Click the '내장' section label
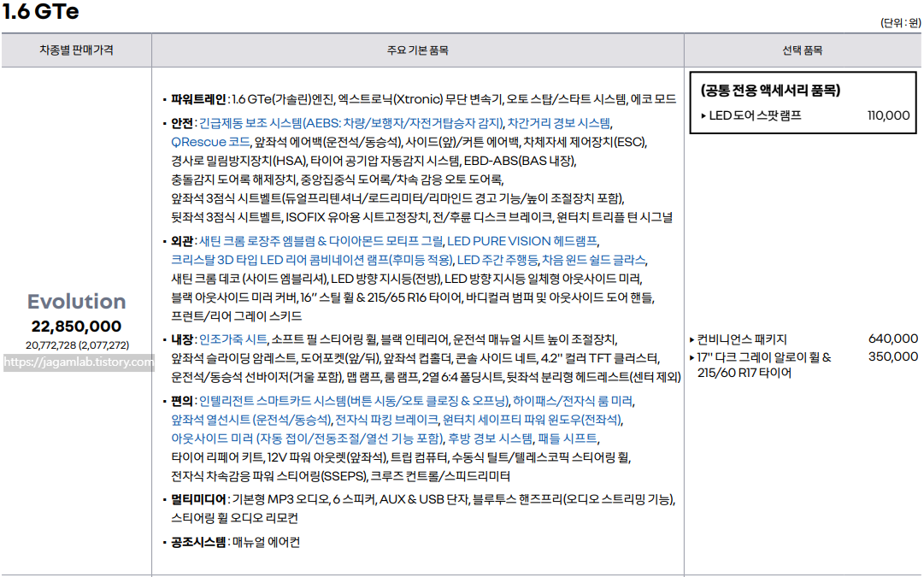Image resolution: width=924 pixels, height=577 pixels. 182,339
